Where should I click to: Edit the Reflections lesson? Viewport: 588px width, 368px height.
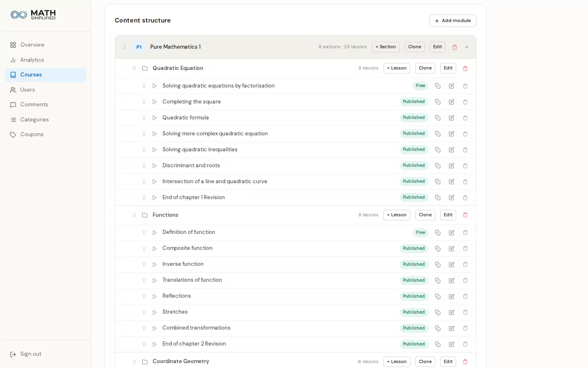(452, 296)
